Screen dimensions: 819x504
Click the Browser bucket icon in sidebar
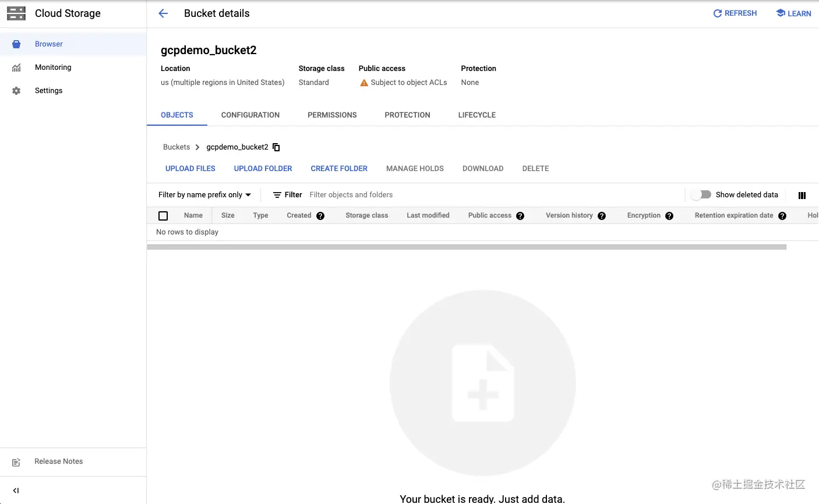tap(16, 44)
